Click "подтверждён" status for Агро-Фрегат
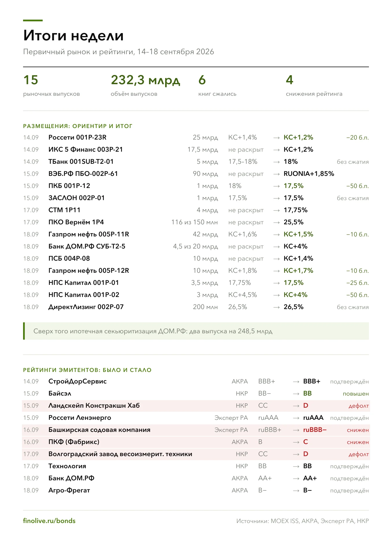The width and height of the screenshot is (392, 538). pos(349,491)
